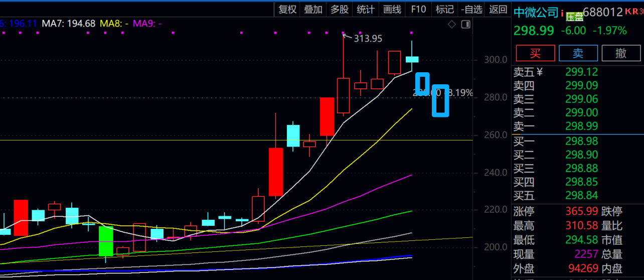Viewport: 644px width, 280px height.
Task: Click the diamond icon above the chart
Action: tap(452, 24)
